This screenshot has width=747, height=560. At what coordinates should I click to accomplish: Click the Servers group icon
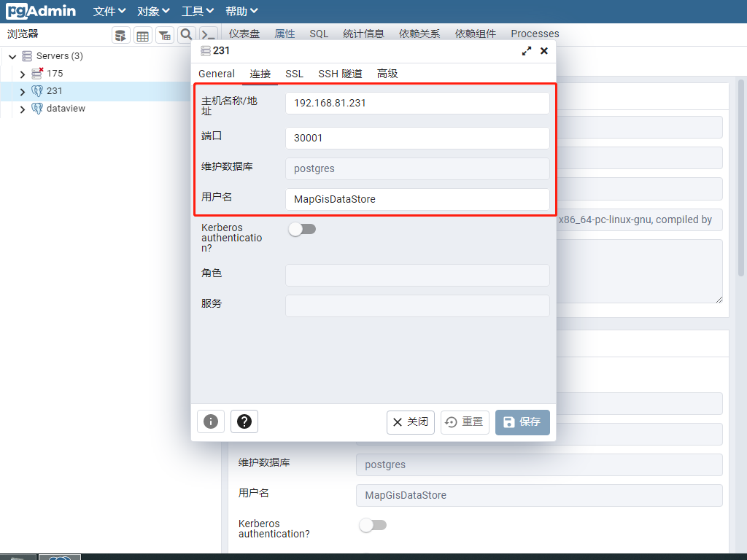click(x=27, y=56)
